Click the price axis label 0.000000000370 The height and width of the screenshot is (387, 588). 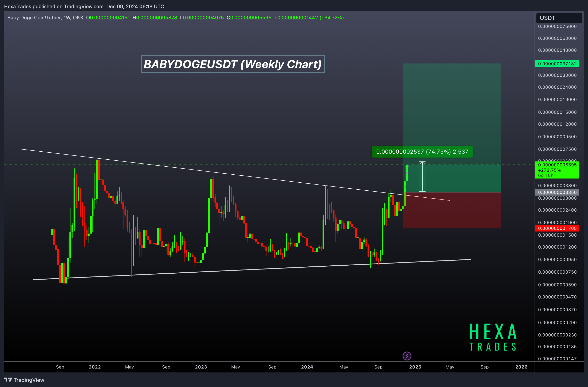[557, 310]
